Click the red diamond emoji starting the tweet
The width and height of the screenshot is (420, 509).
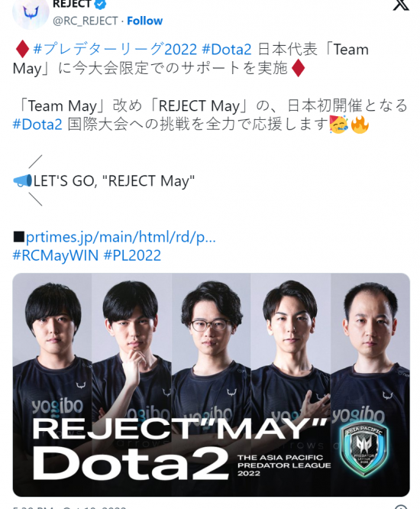pos(22,50)
